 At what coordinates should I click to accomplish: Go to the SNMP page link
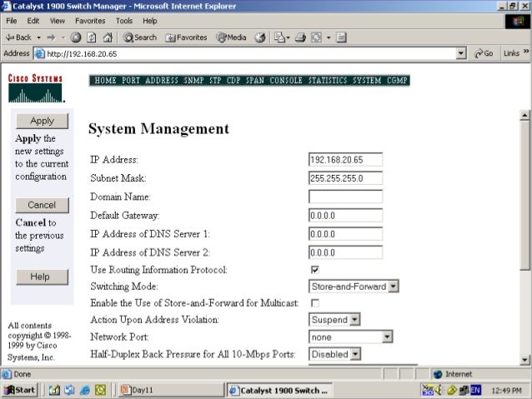click(x=193, y=80)
